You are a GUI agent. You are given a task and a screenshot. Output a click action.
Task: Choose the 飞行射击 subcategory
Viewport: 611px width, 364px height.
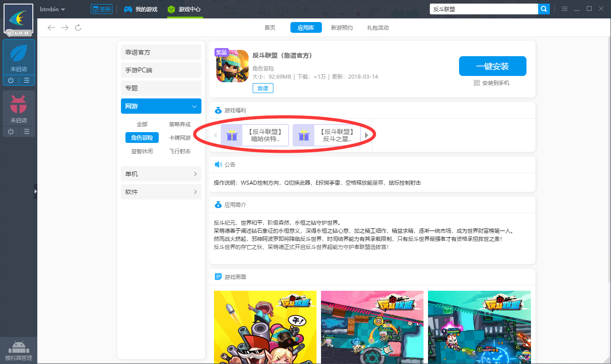[180, 151]
